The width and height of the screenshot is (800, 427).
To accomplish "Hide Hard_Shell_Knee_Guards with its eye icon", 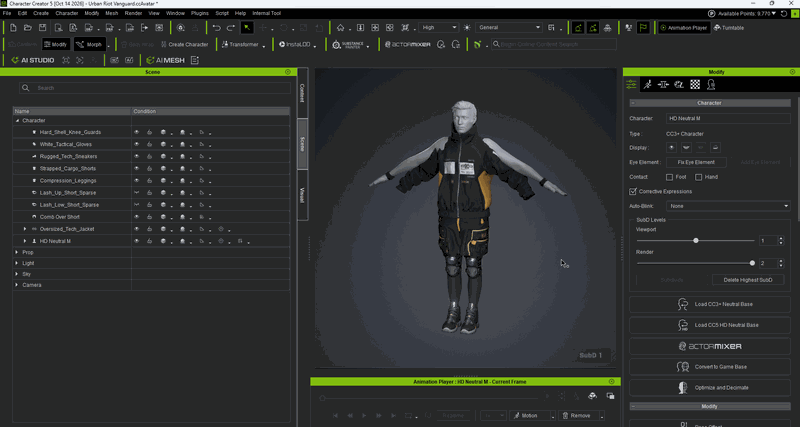I will click(x=136, y=132).
